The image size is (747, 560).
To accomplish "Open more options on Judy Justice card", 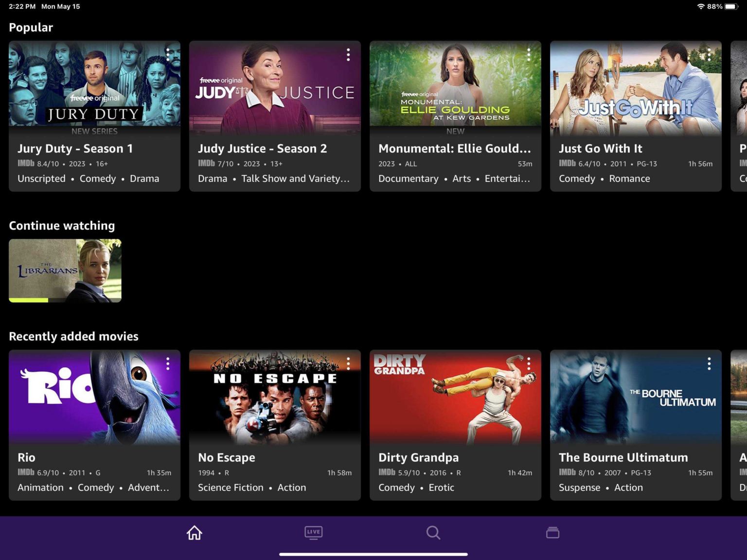I will pos(348,54).
